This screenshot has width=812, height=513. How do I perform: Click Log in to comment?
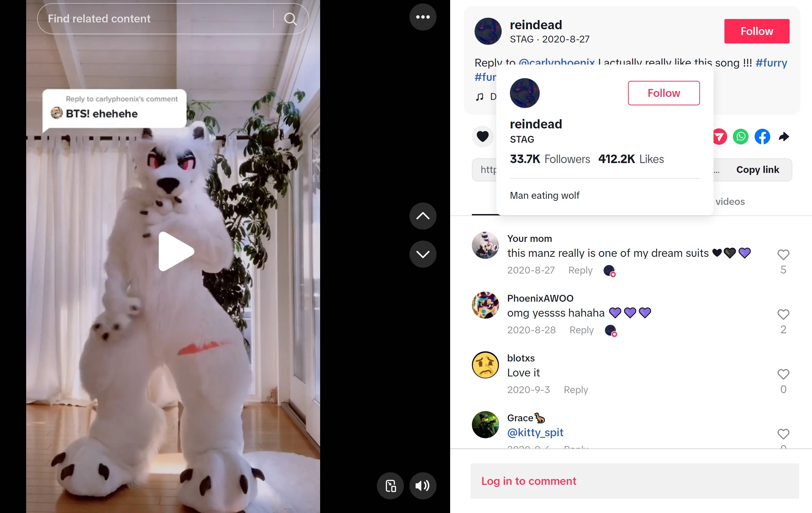coord(528,481)
